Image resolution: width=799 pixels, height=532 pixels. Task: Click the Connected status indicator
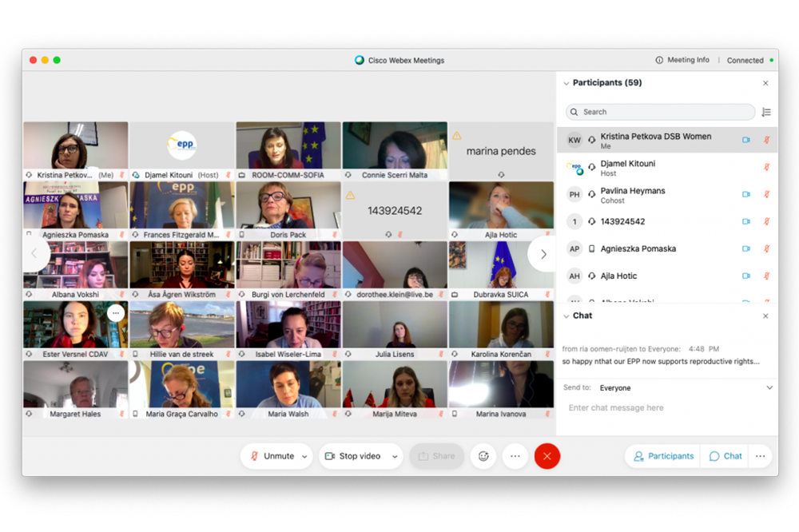point(749,60)
